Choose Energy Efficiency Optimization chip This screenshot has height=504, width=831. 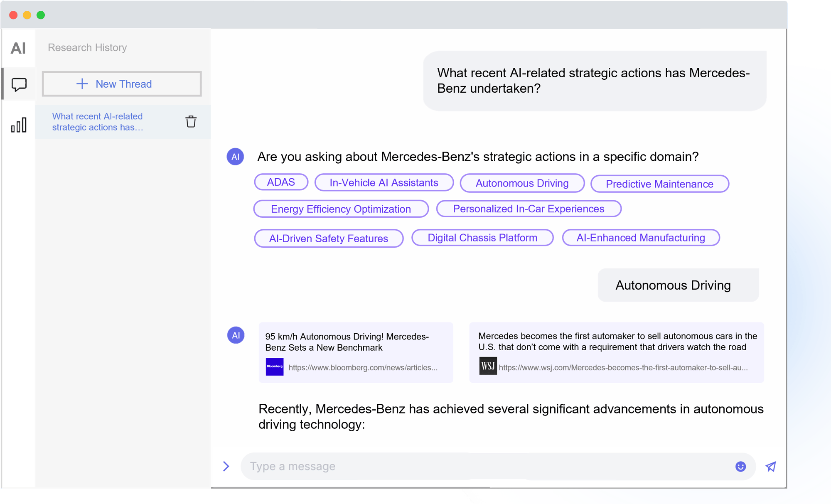[x=341, y=209]
